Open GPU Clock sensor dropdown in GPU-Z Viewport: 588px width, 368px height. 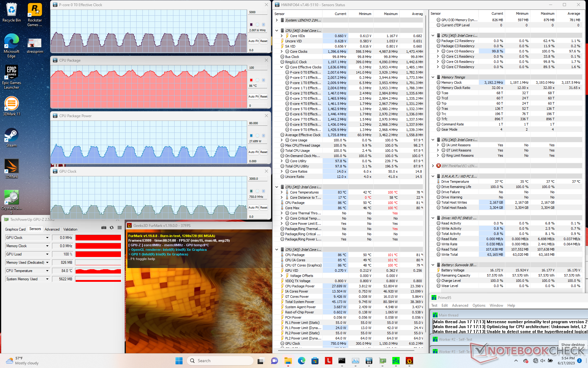point(47,238)
